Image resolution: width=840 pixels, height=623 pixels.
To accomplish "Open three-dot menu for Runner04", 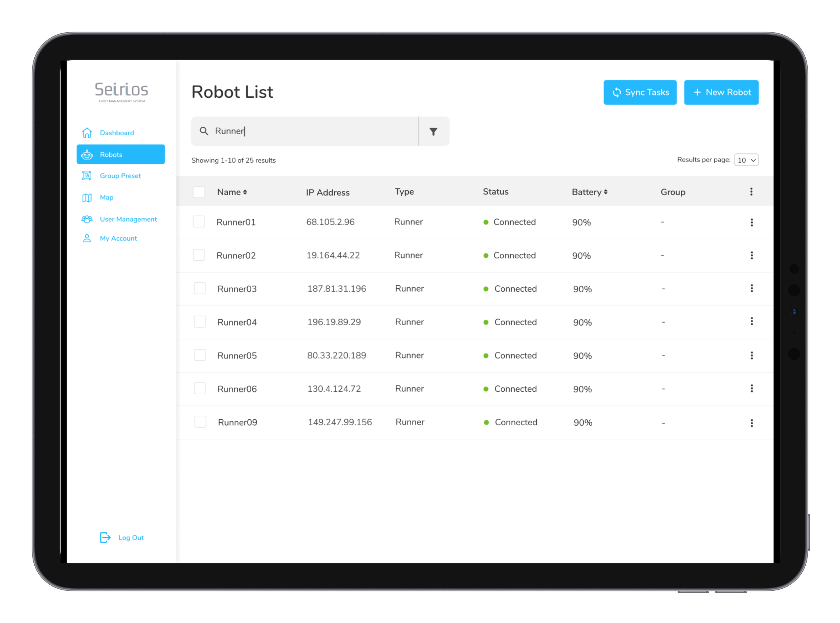I will point(751,321).
